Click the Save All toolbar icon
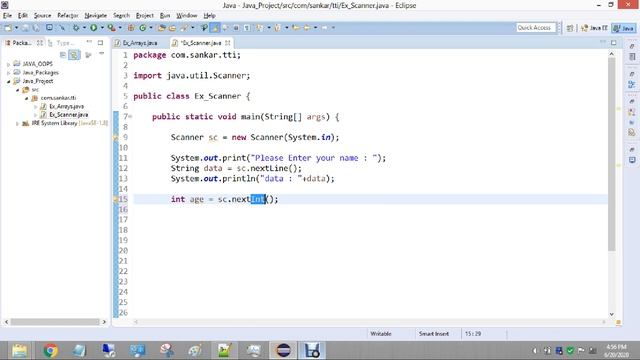 36,28
